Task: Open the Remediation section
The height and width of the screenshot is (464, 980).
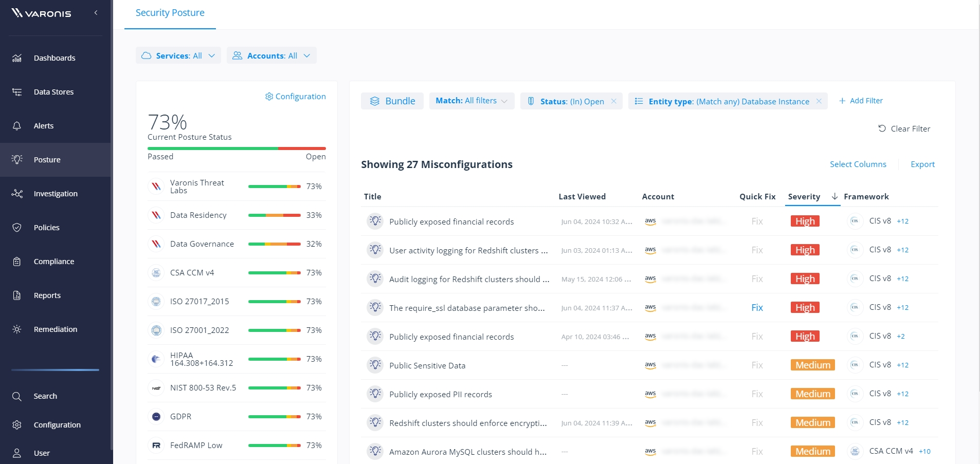Action: coord(56,329)
